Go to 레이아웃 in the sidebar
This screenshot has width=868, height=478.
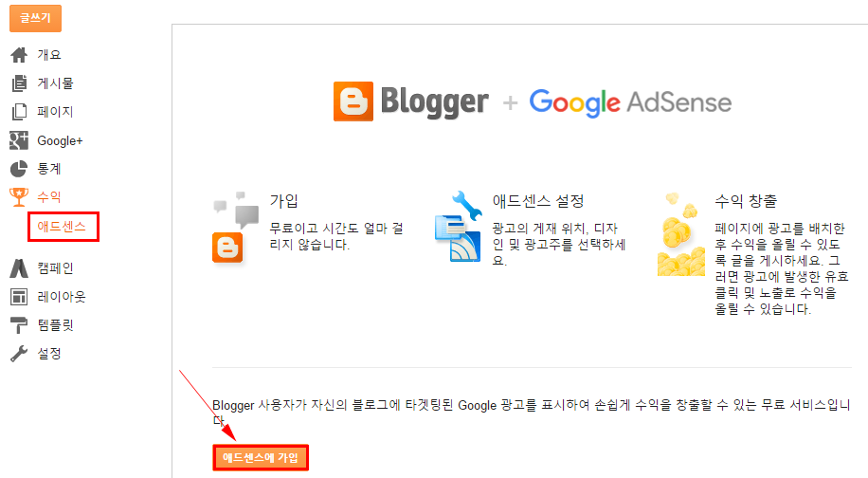coord(62,297)
